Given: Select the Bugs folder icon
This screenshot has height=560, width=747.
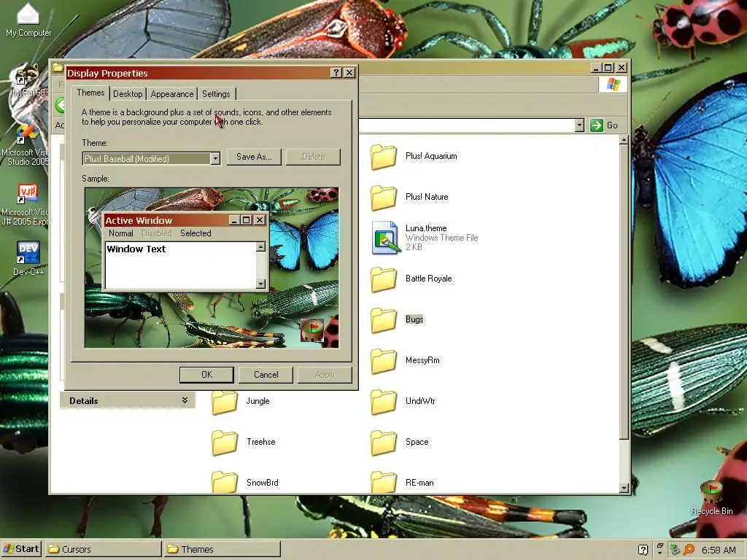Looking at the screenshot, I should point(384,319).
